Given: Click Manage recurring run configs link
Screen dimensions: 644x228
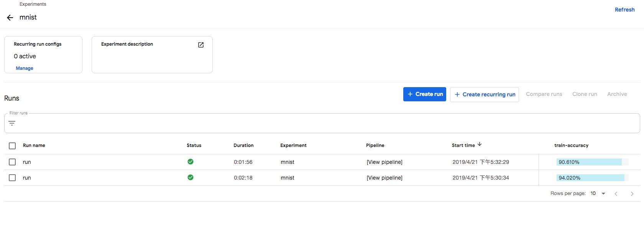Looking at the screenshot, I should tap(25, 68).
